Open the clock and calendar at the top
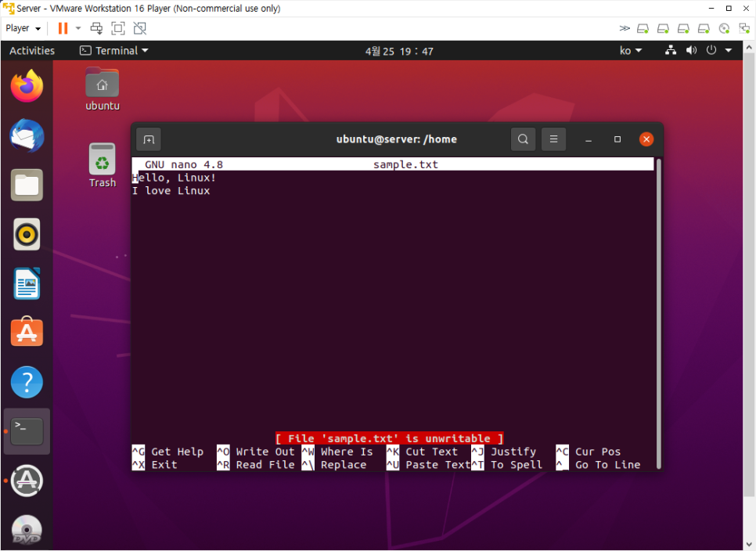This screenshot has height=551, width=756. pos(399,51)
